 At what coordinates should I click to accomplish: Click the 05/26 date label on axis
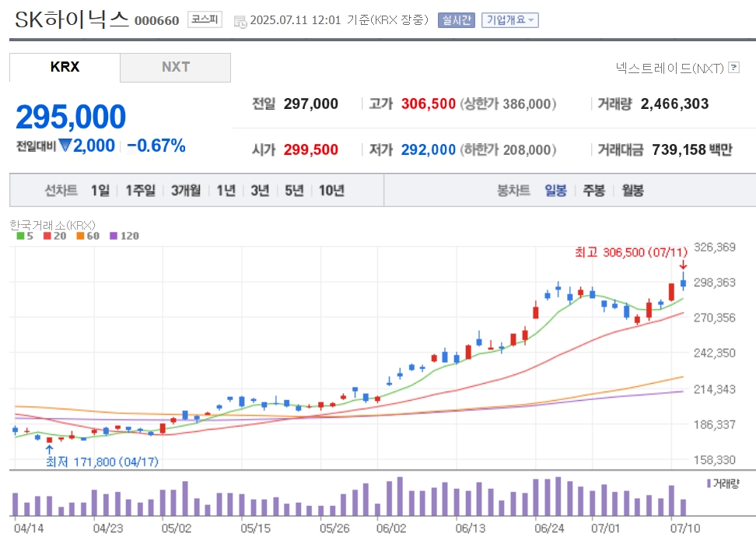[334, 529]
